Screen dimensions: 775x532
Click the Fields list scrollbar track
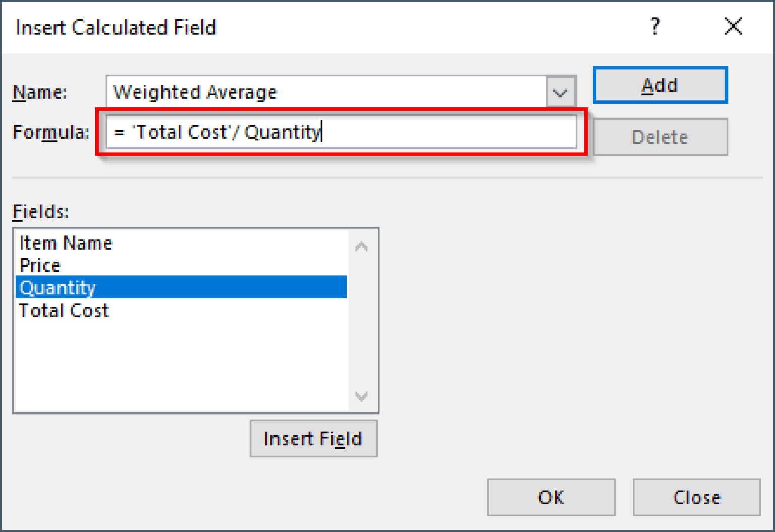click(361, 321)
